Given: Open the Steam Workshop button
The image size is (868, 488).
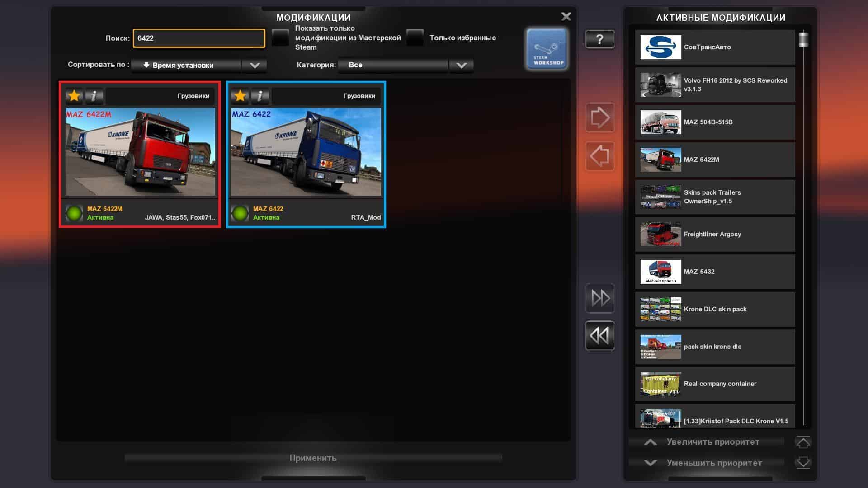Looking at the screenshot, I should (x=547, y=49).
